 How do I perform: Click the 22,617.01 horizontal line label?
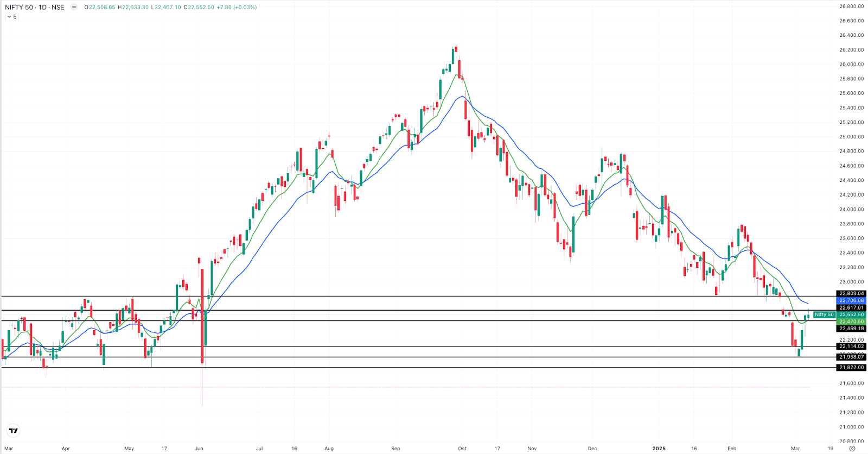point(851,307)
